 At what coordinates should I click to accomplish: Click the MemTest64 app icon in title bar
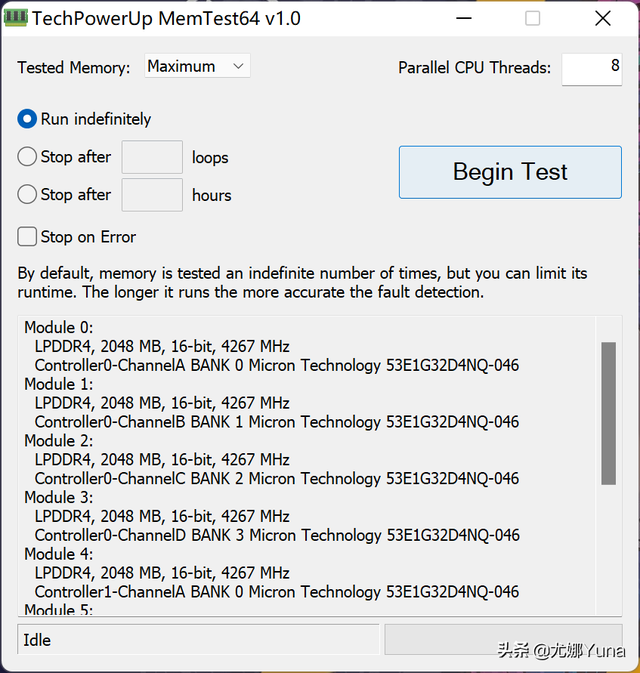click(x=16, y=18)
